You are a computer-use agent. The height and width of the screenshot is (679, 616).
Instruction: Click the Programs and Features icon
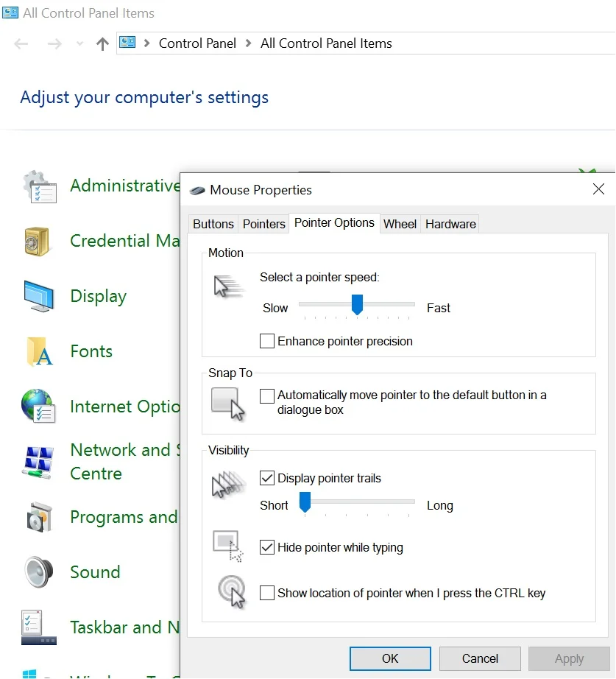click(x=39, y=517)
